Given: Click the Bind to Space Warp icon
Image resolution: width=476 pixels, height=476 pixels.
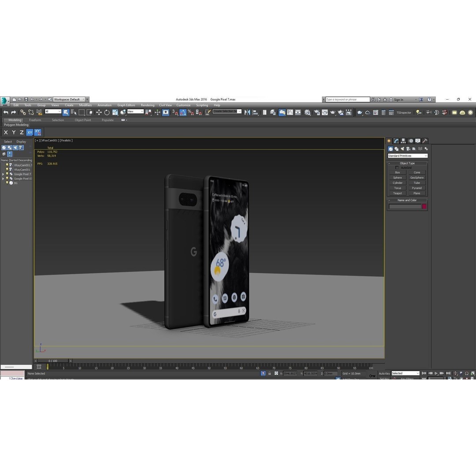Looking at the screenshot, I should tap(39, 112).
